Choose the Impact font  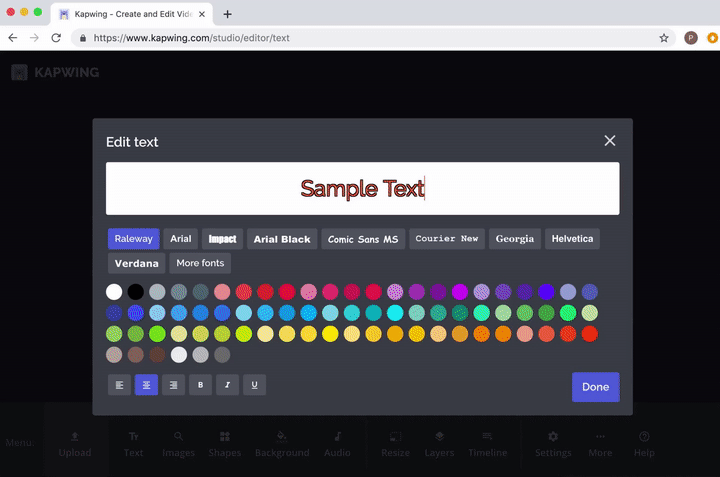pos(222,239)
